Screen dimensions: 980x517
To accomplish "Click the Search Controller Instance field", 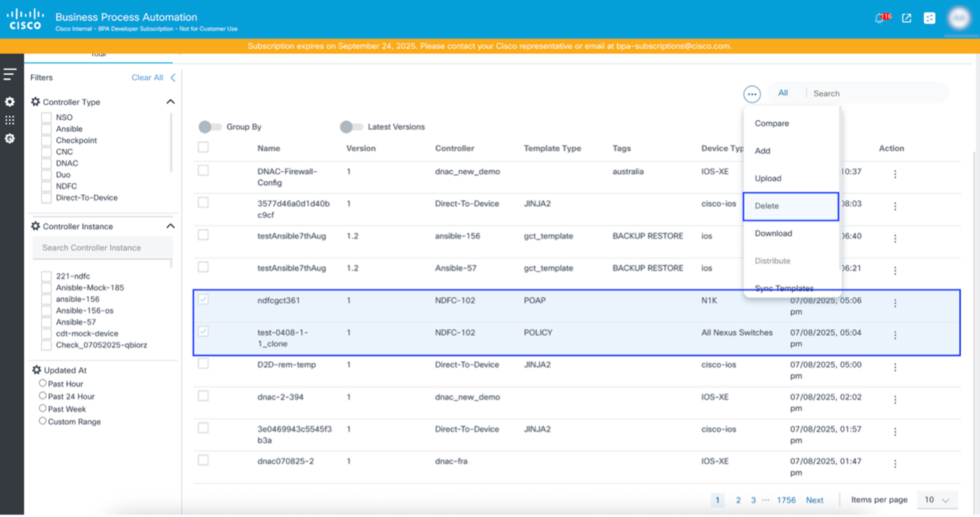I will click(103, 248).
